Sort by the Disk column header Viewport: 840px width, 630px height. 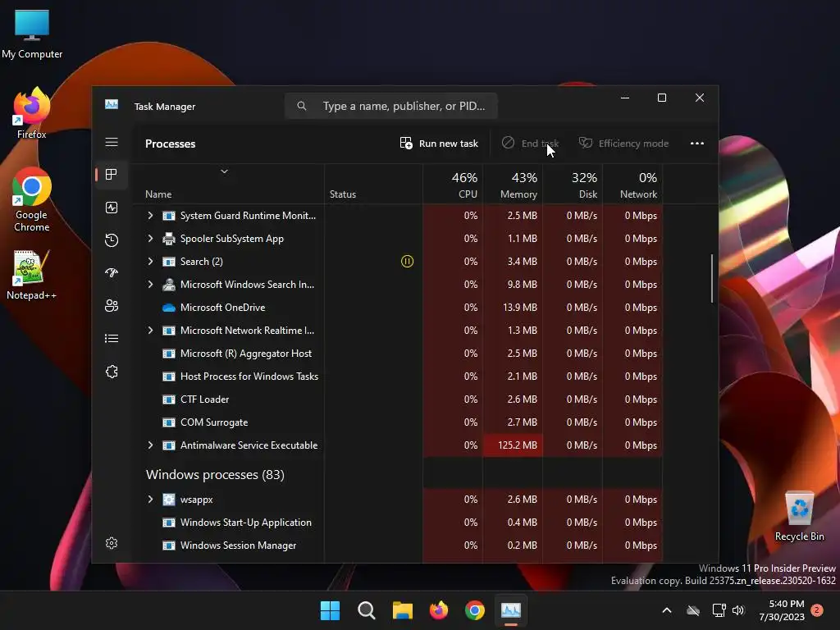tap(573, 185)
